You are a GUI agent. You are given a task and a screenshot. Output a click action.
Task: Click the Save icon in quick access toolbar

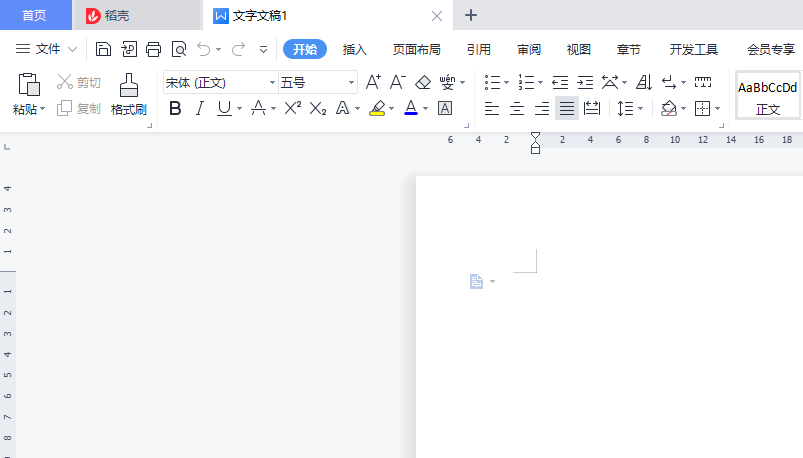click(103, 49)
